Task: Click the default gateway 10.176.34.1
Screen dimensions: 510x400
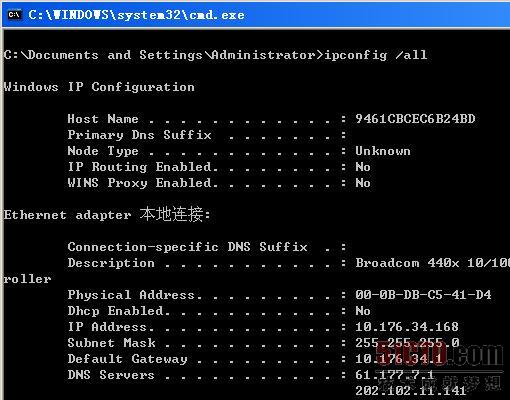Action: click(x=399, y=359)
